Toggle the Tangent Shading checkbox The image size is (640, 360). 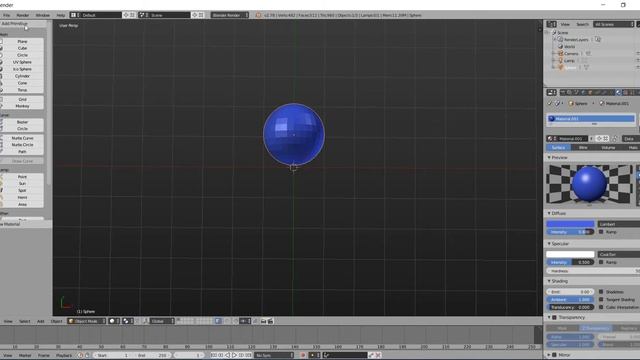click(x=601, y=300)
